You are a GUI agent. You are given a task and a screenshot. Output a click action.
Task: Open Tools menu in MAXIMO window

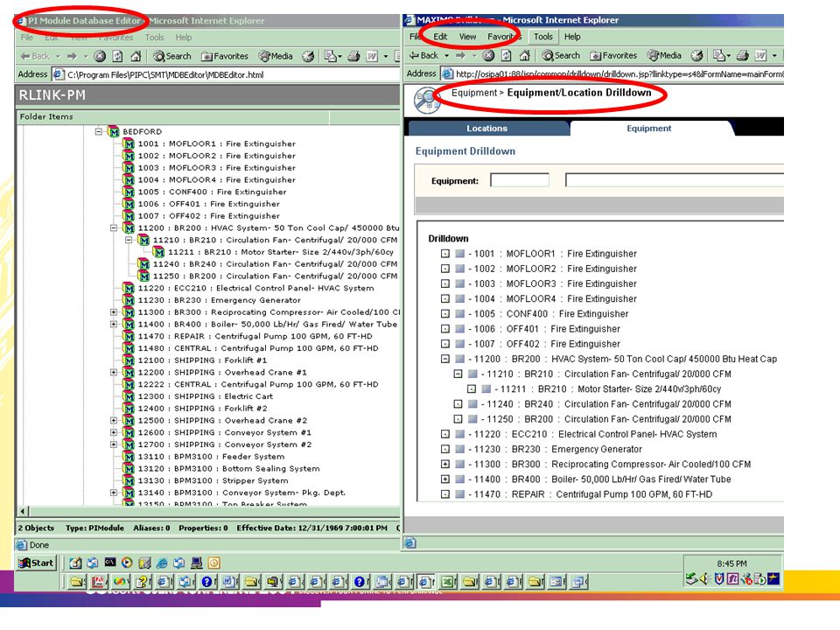click(542, 37)
